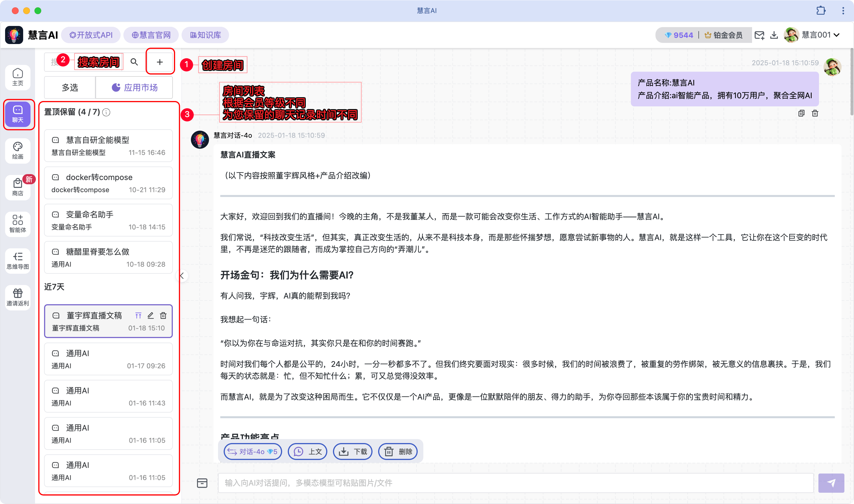Switch model via 对话-4o button

[252, 451]
